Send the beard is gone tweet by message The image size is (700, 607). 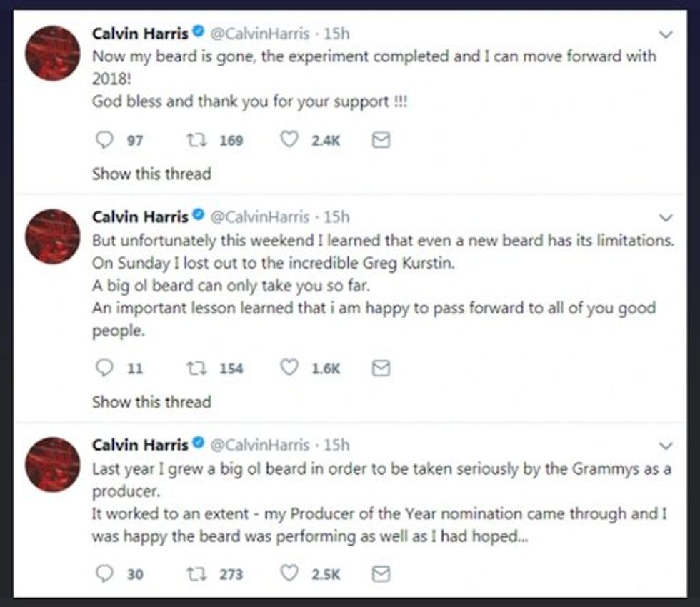(381, 141)
